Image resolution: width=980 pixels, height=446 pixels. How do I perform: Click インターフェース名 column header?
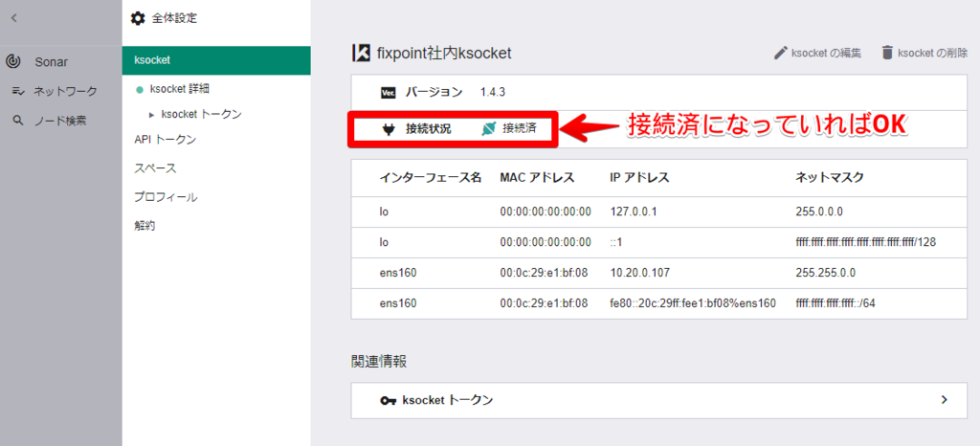point(430,177)
